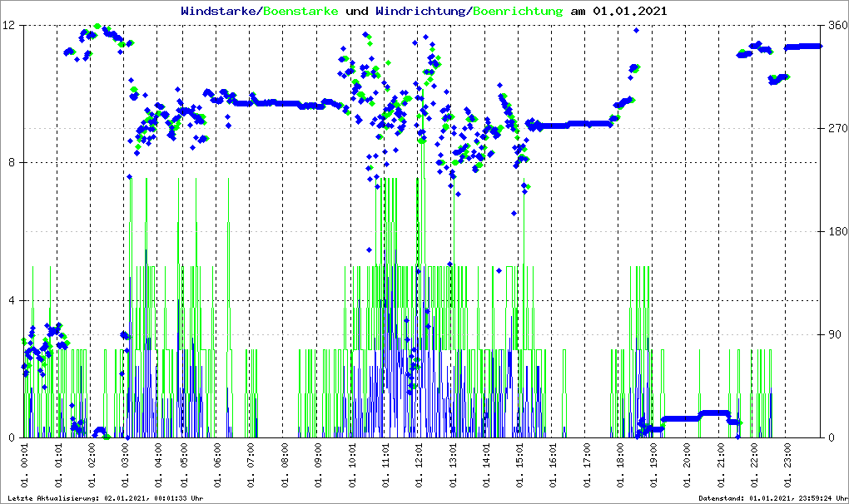Click the right axis label '360'
This screenshot has height=504, width=849.
pyautogui.click(x=837, y=26)
